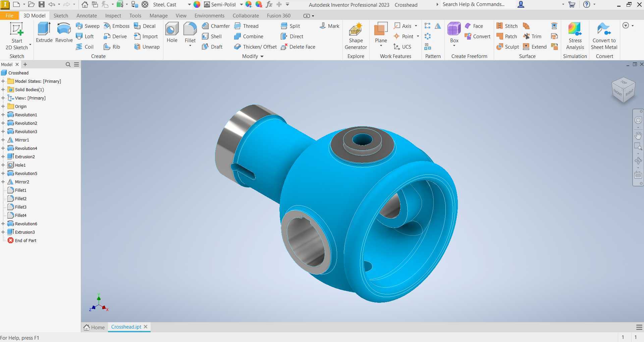The width and height of the screenshot is (644, 342).
Task: Add a new browser panel tab
Action: click(25, 64)
